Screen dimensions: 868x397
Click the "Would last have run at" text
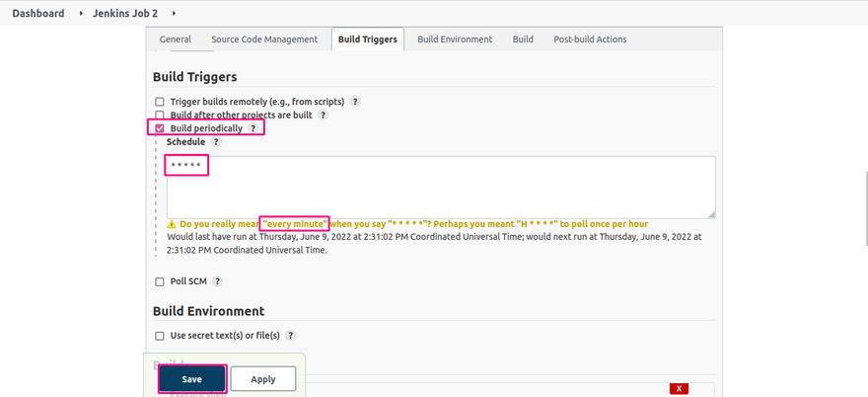tap(434, 243)
